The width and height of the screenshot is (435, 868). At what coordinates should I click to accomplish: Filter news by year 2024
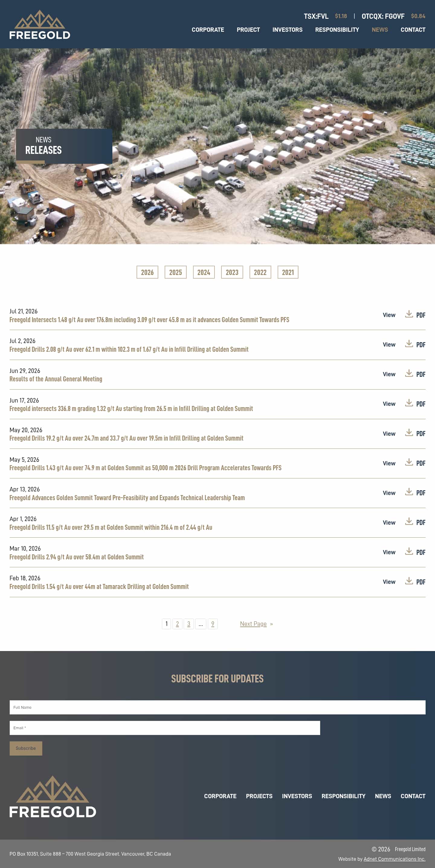tap(204, 272)
